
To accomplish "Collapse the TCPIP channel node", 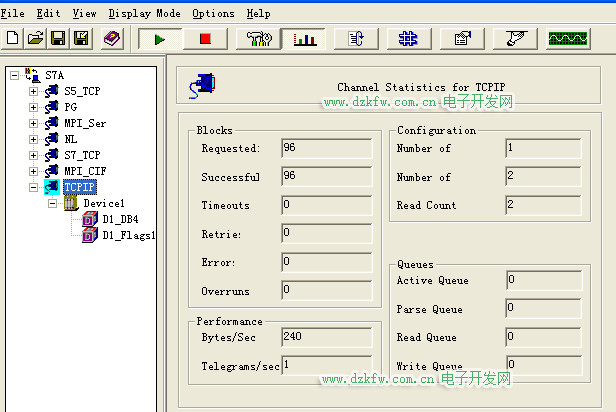I will 33,187.
